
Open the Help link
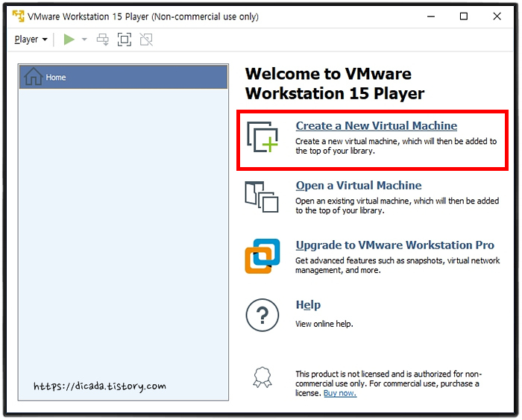308,305
